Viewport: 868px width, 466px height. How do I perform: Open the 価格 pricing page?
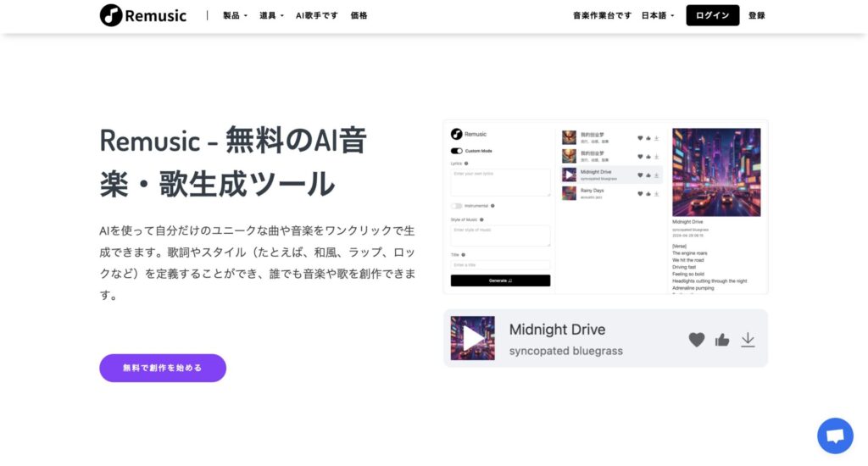[359, 15]
